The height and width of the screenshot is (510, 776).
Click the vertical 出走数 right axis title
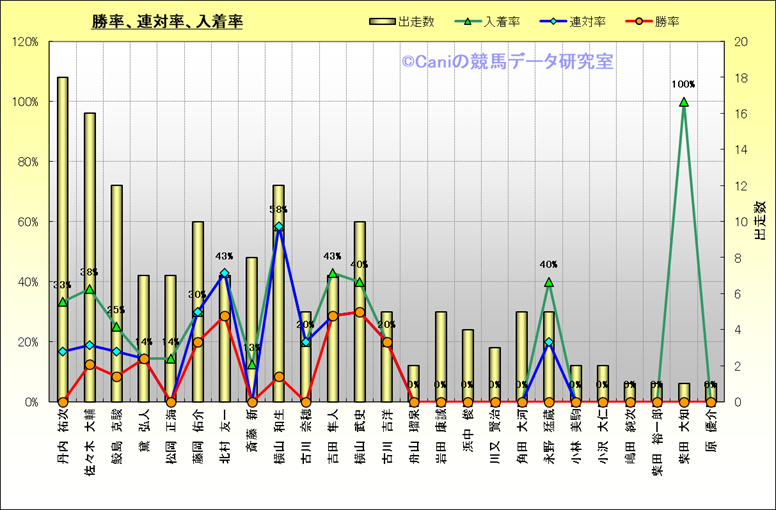point(759,220)
